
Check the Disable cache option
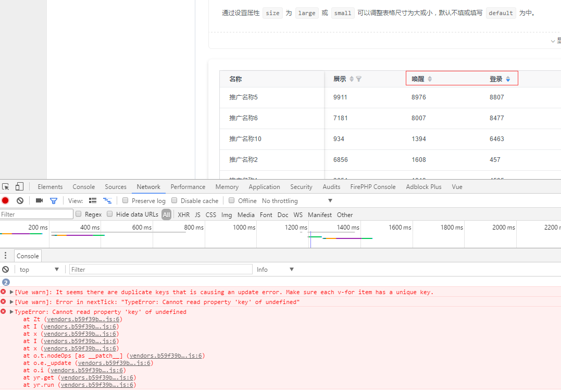click(x=174, y=200)
